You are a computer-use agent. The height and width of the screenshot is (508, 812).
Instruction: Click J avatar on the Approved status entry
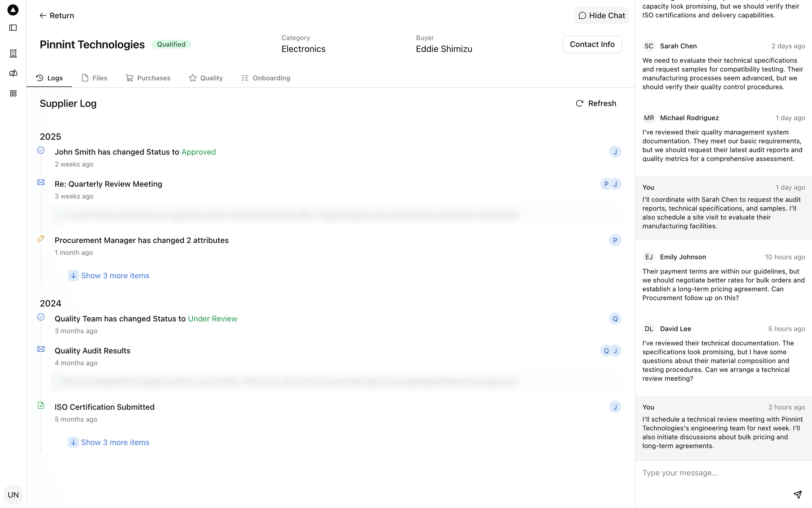(x=615, y=152)
